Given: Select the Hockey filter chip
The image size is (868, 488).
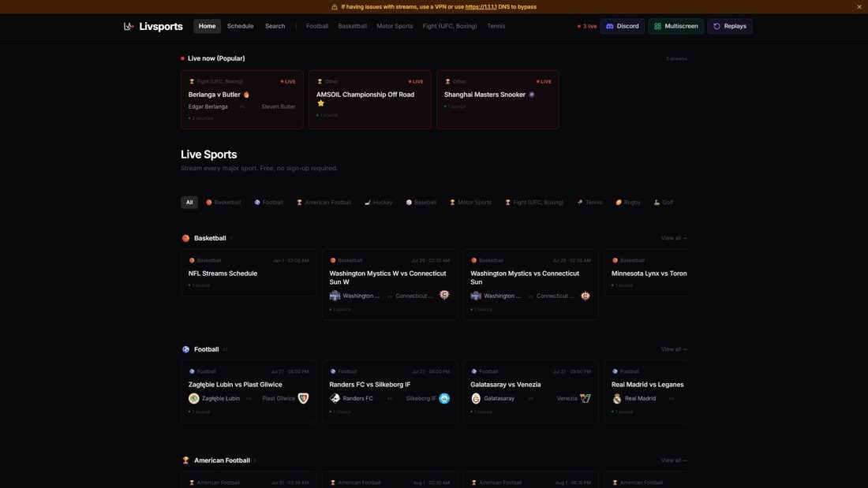Looking at the screenshot, I should 379,203.
